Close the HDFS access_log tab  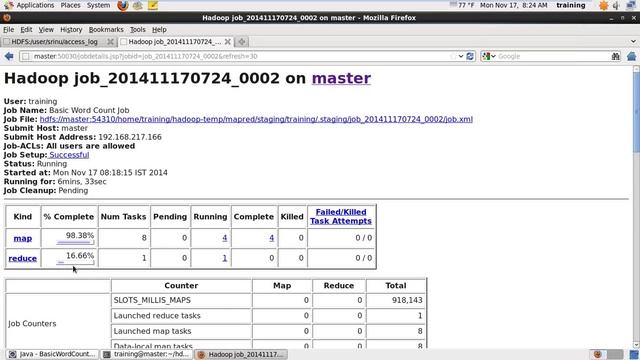point(110,42)
